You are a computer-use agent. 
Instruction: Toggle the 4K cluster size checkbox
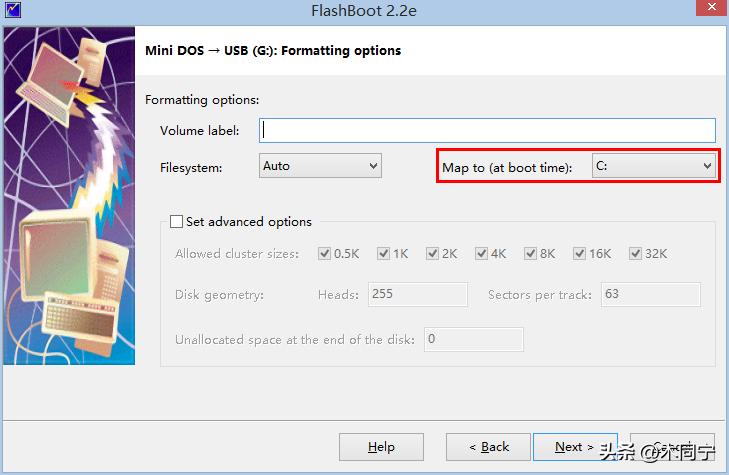482,254
